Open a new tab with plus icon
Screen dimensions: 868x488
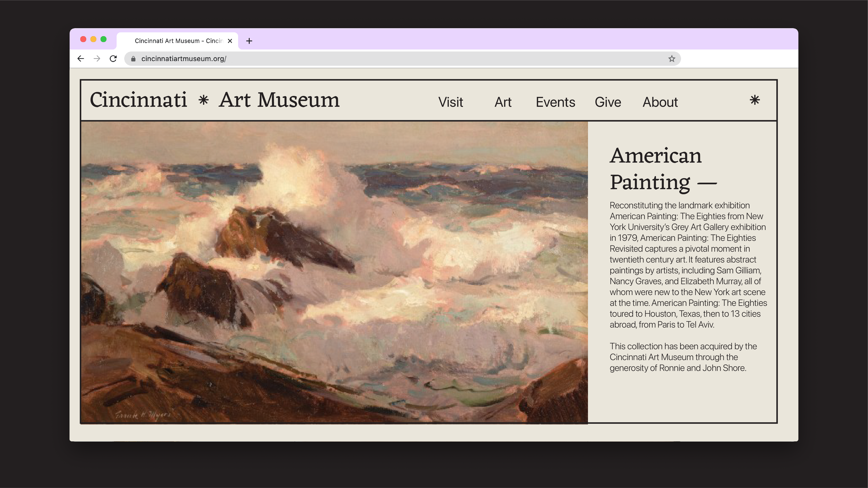point(249,41)
